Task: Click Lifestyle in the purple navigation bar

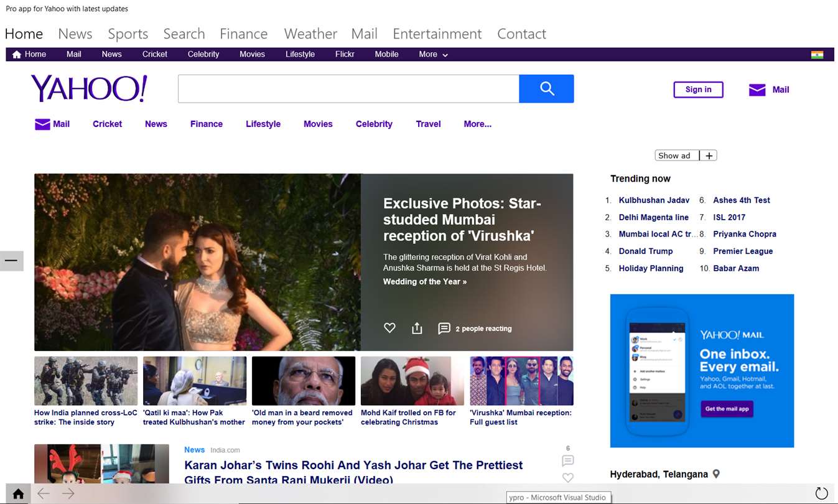Action: pos(300,54)
